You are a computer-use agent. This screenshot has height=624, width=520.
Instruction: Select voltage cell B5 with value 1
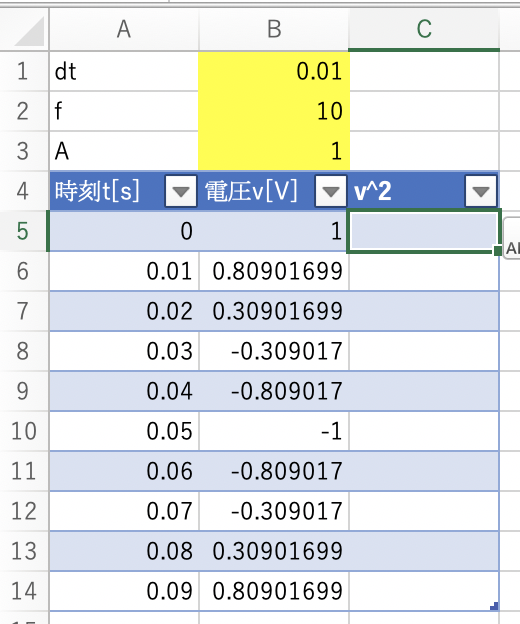point(274,231)
